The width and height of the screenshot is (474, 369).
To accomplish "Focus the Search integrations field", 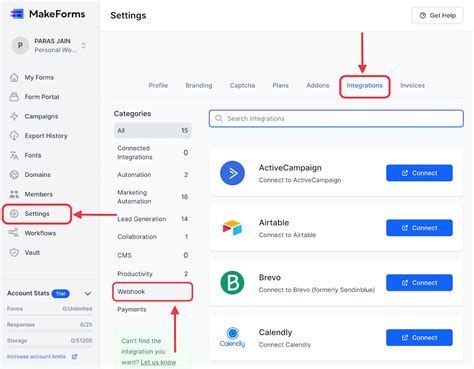I will (x=336, y=119).
